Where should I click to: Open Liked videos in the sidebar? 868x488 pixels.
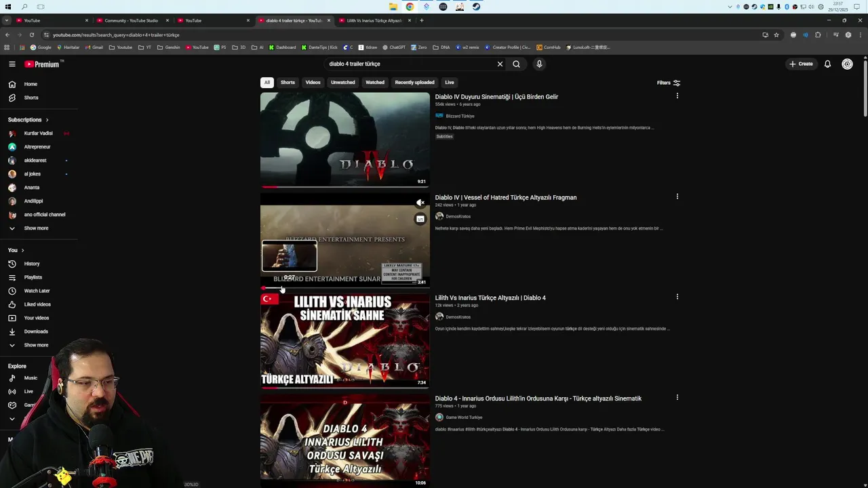pyautogui.click(x=39, y=304)
